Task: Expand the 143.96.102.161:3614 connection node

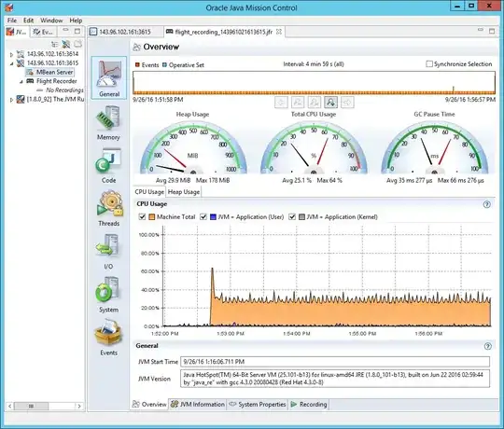Action: (x=11, y=55)
